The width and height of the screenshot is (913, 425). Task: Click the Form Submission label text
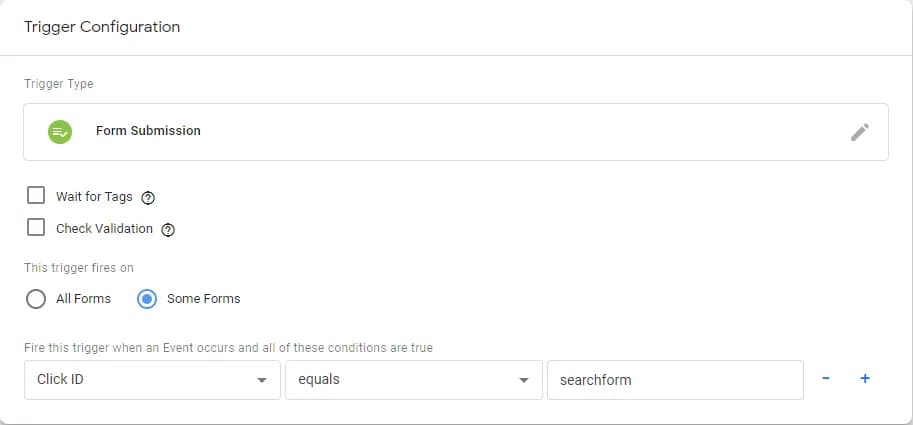click(148, 131)
